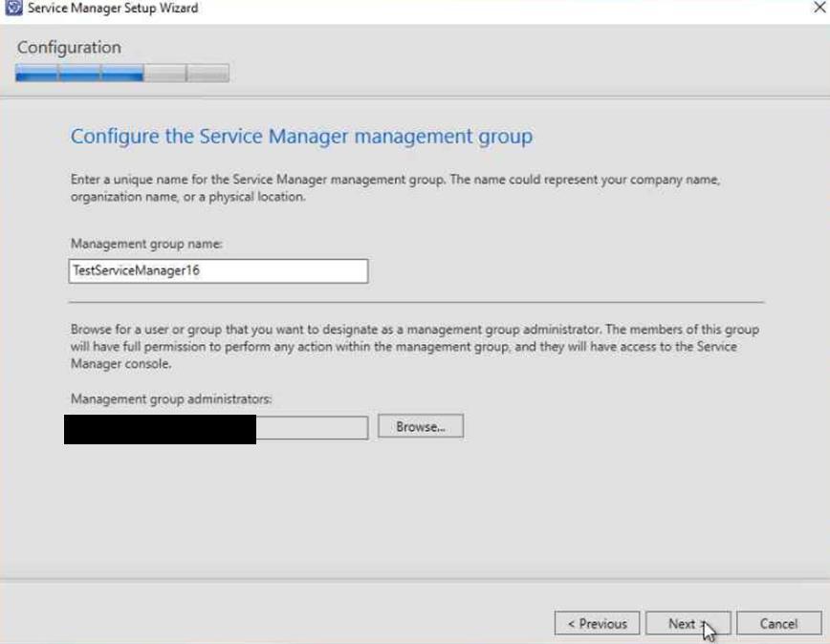This screenshot has height=644, width=830.
Task: Go back with the Previous button
Action: click(x=597, y=623)
